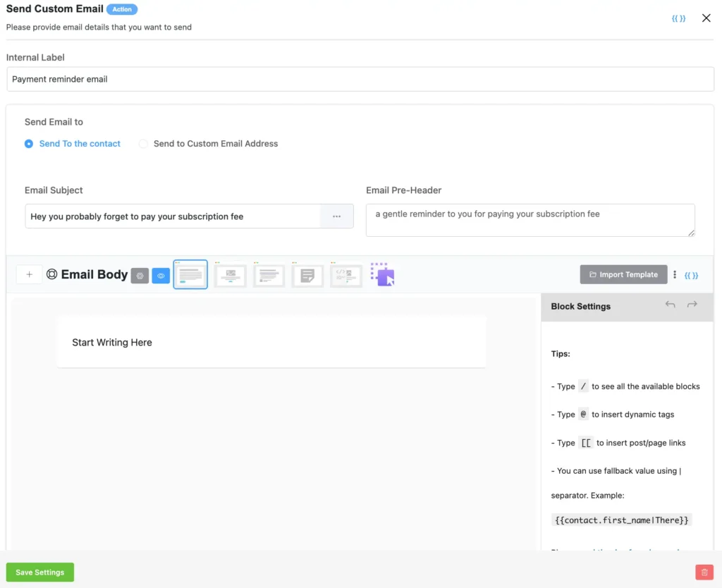The height and width of the screenshot is (588, 722).
Task: Click the Import Template button
Action: [x=623, y=275]
